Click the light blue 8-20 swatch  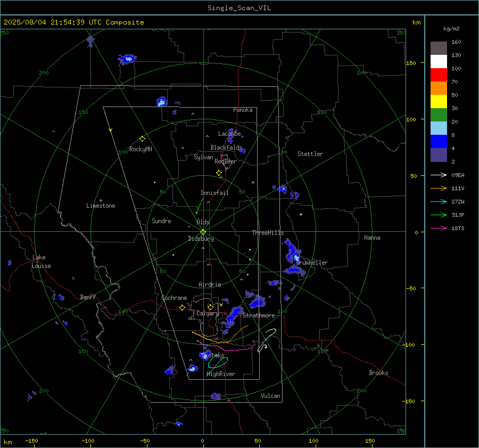[439, 128]
